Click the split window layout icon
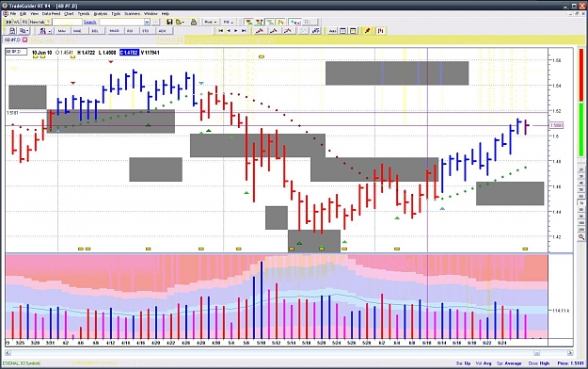The width and height of the screenshot is (588, 369). (x=342, y=31)
